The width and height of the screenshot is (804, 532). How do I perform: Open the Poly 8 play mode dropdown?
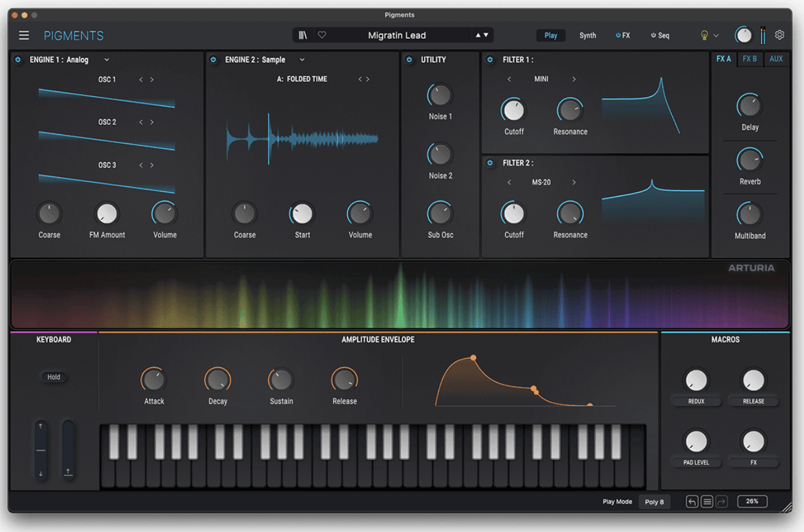pos(654,502)
